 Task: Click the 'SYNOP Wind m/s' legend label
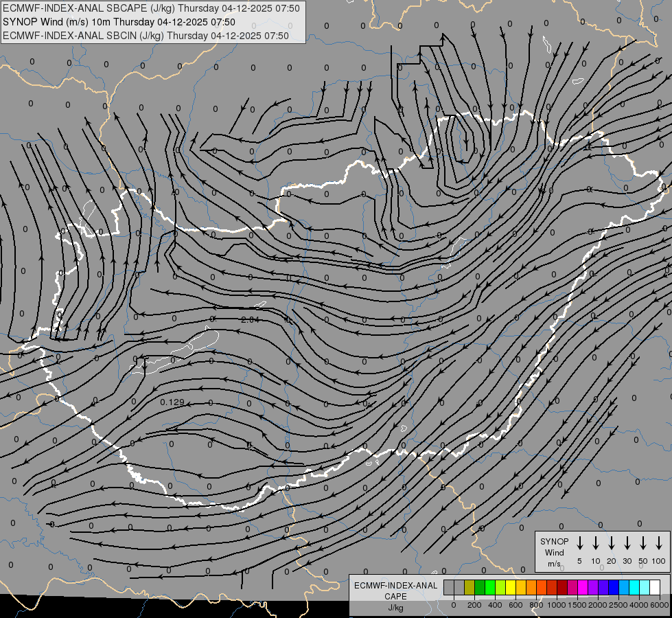coord(554,552)
